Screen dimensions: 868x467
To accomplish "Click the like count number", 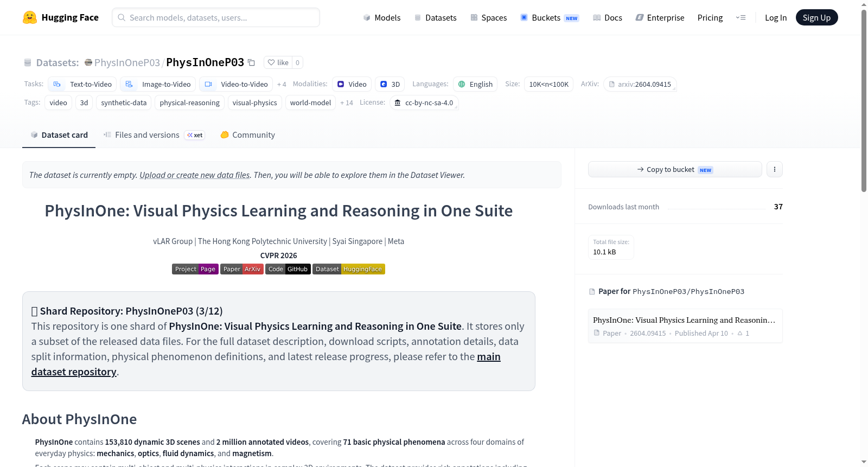I will click(297, 62).
